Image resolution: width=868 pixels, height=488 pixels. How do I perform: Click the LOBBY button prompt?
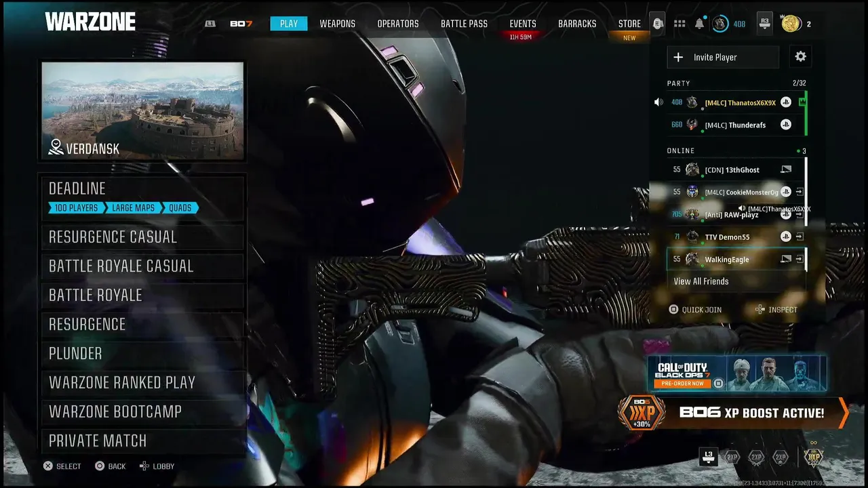point(157,466)
